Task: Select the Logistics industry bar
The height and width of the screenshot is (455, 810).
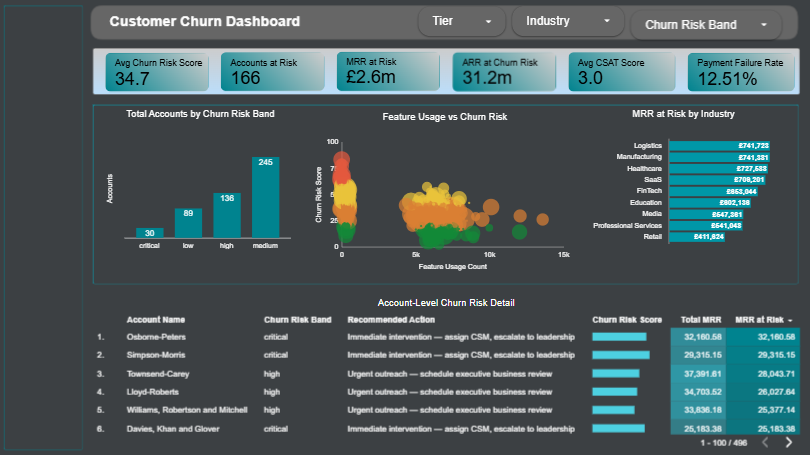Action: point(720,146)
